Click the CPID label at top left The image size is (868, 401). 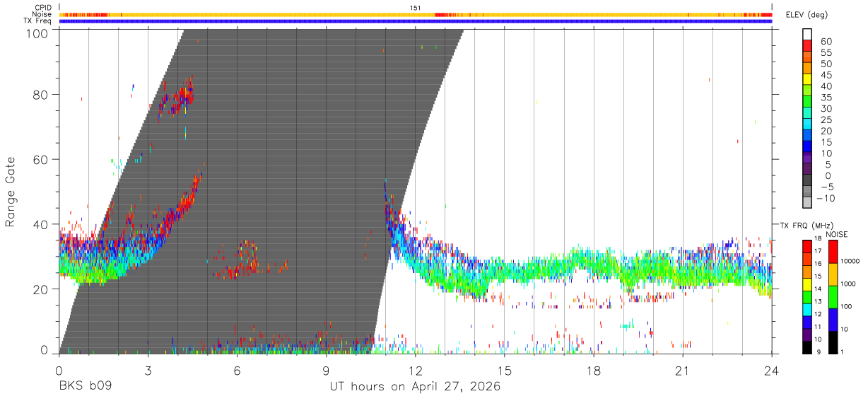tap(42, 8)
